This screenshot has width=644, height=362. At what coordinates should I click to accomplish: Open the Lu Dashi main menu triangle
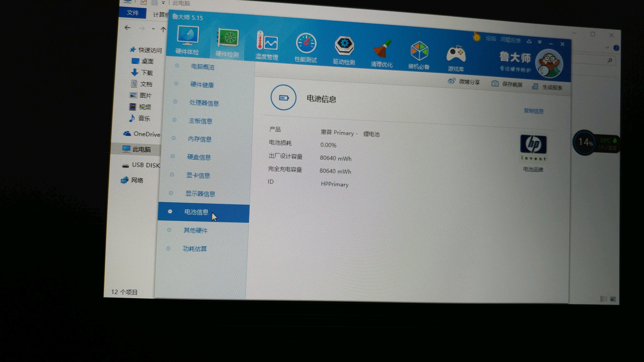coord(540,42)
